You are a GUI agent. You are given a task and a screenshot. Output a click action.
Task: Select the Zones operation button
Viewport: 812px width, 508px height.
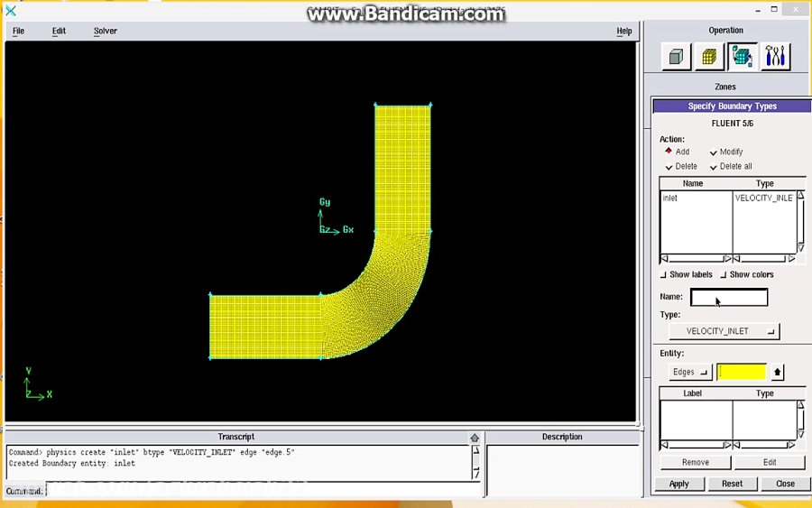coord(742,57)
